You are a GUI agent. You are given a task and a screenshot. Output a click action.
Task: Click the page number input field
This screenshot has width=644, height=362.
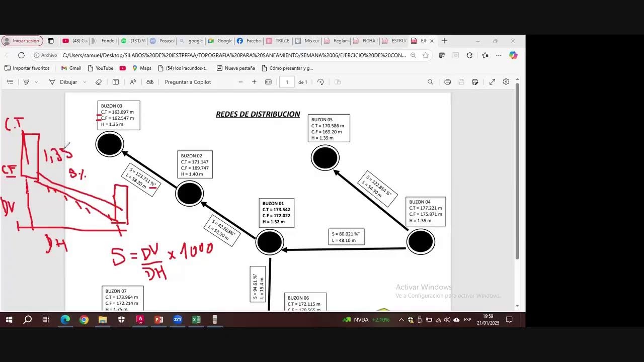(x=287, y=82)
